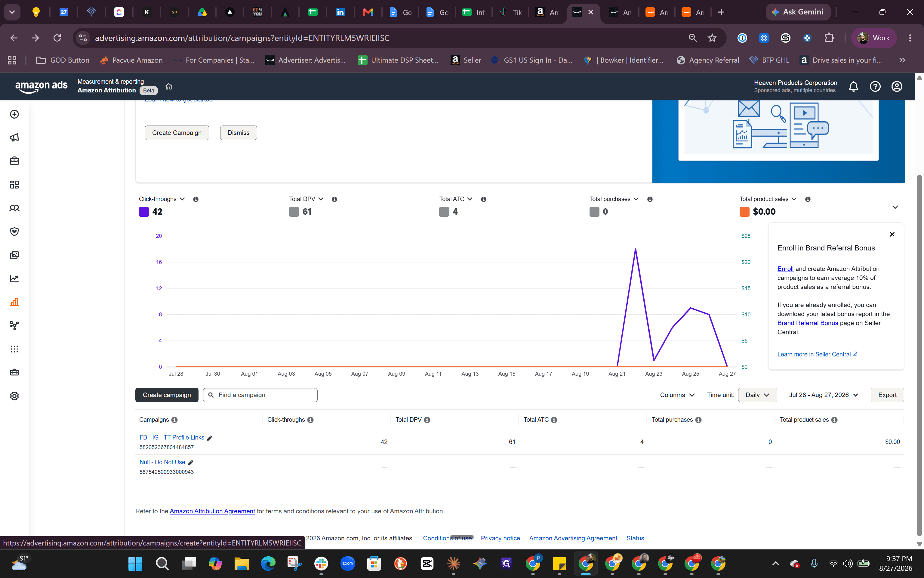Open the nine-dot apps sidebar icon
This screenshot has width=924, height=578.
(x=14, y=349)
